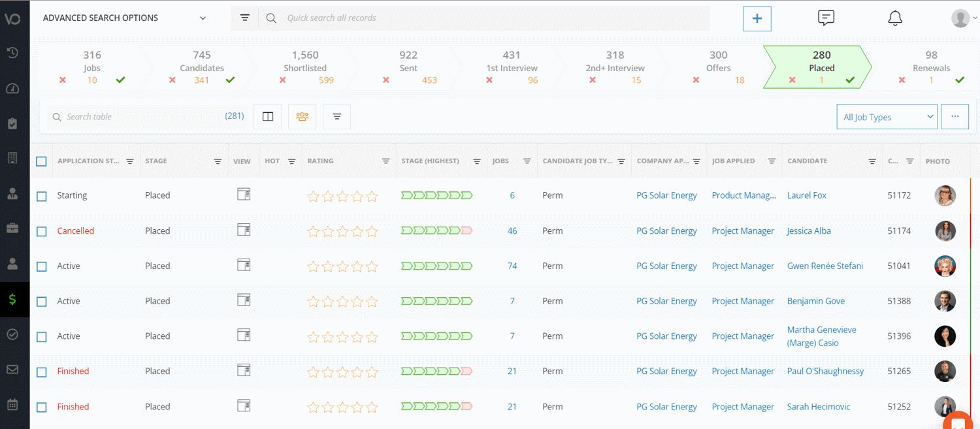Select the green dollar placements icon

coord(12,300)
